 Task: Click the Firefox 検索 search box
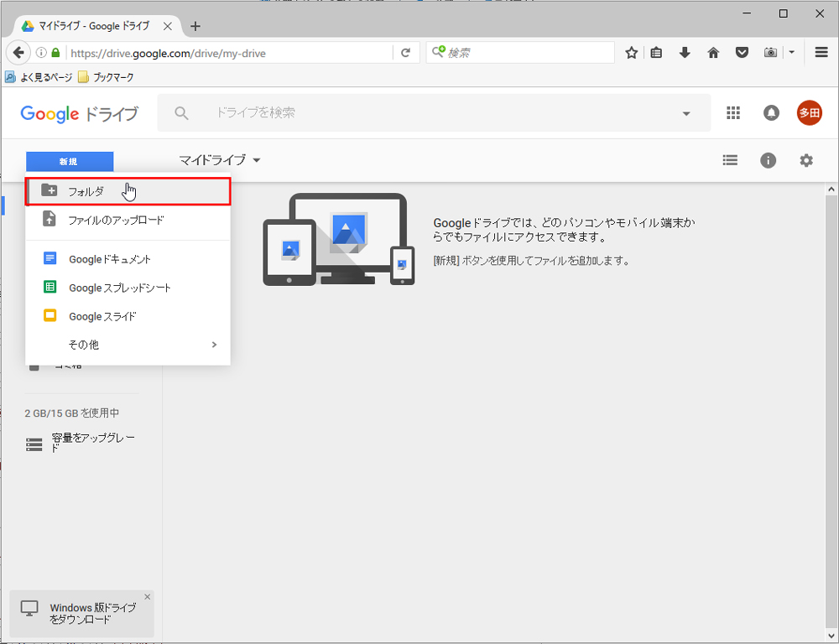[x=520, y=53]
